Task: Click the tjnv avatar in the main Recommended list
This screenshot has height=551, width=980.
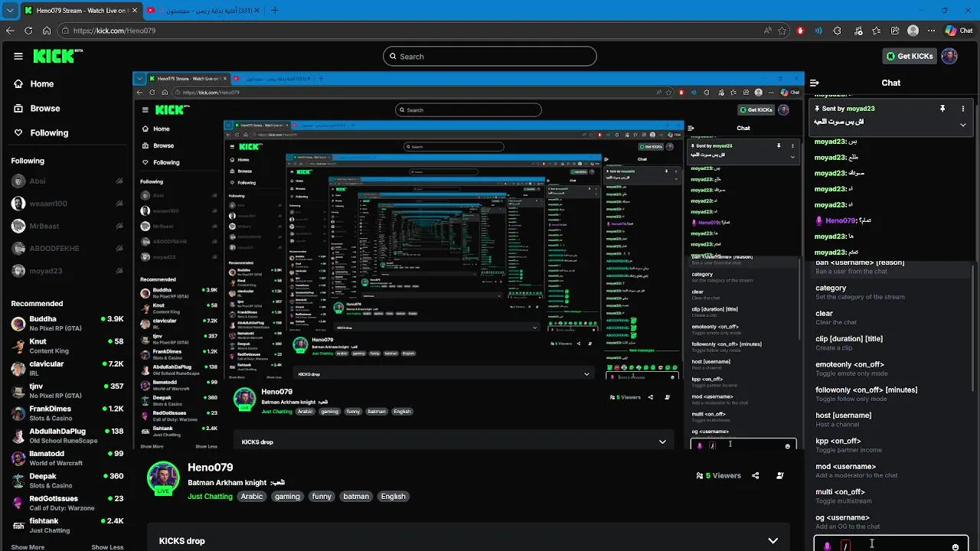Action: point(18,391)
